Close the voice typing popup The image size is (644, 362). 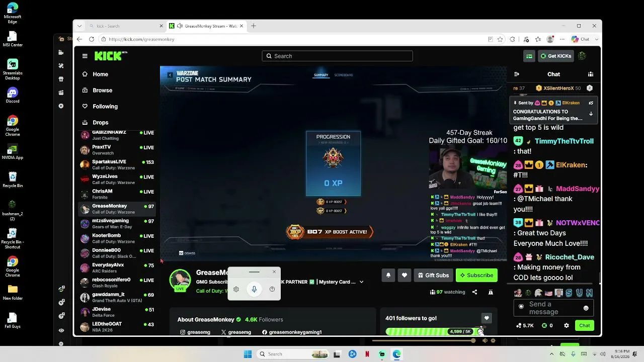[274, 272]
